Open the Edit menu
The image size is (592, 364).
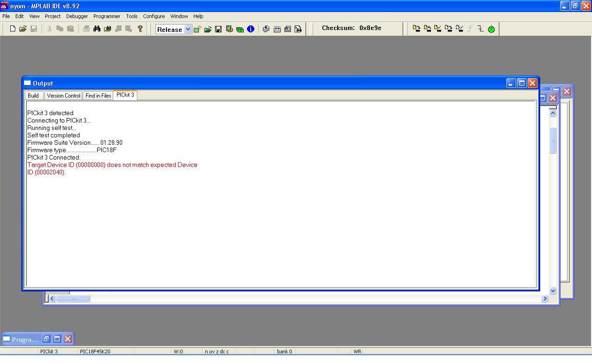19,16
